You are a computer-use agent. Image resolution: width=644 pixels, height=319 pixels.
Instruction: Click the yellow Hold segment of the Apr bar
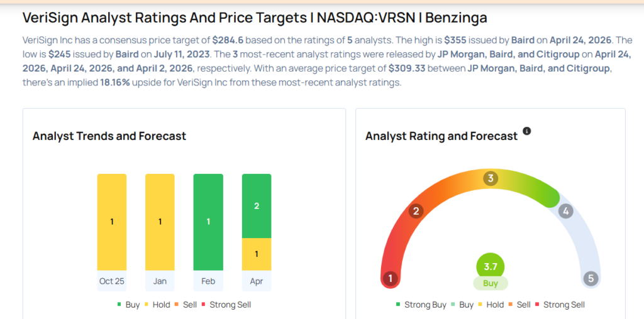tap(257, 254)
